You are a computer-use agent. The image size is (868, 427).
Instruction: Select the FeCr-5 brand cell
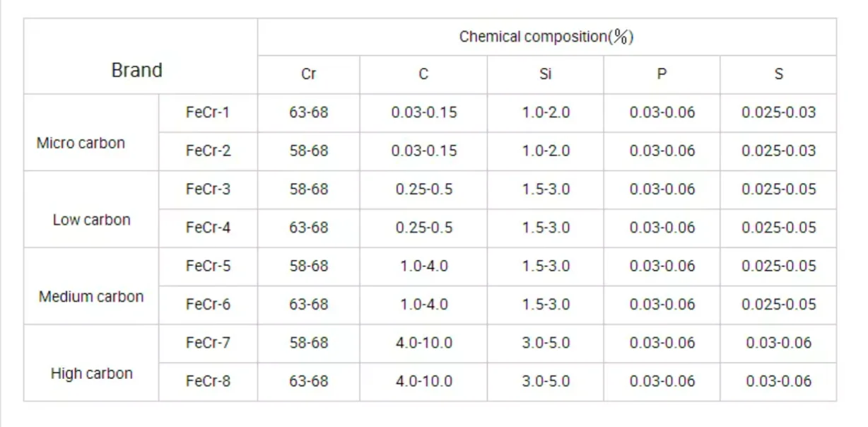pos(208,267)
